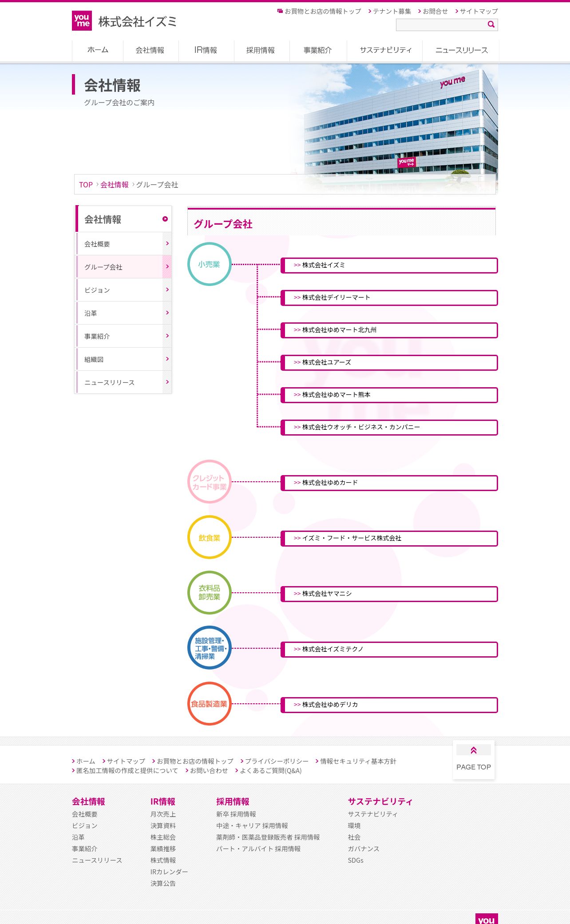Click footer お買物とお店の情報トップ link
The image size is (570, 924).
(x=195, y=761)
